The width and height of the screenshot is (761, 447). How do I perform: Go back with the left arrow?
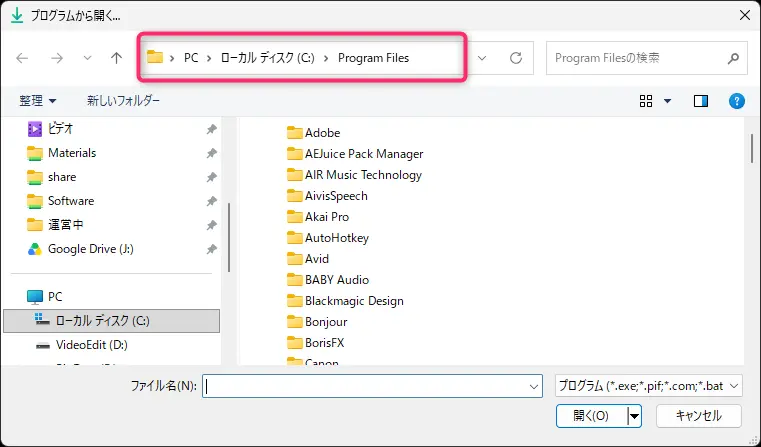22,58
